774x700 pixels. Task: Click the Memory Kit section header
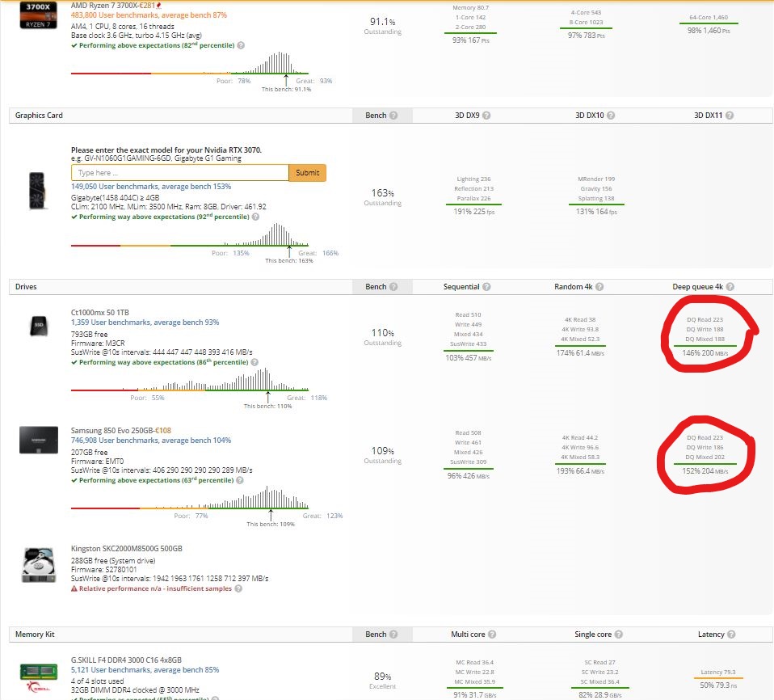pyautogui.click(x=35, y=635)
